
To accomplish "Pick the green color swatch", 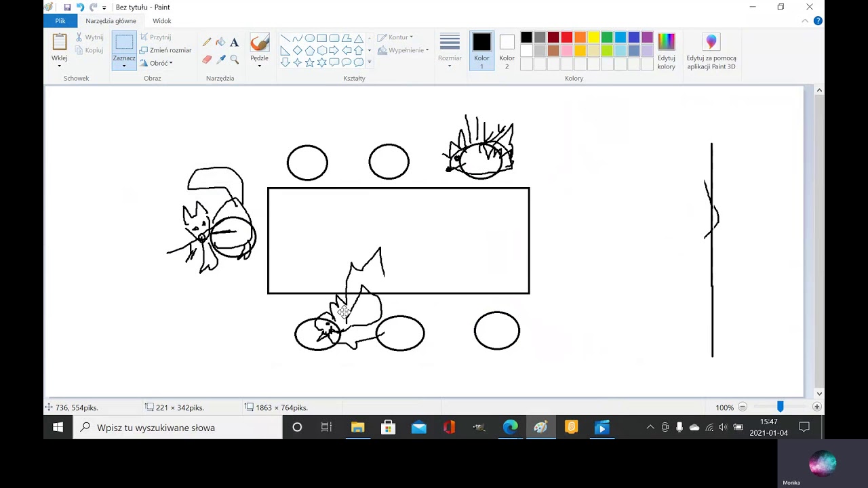I will (x=607, y=37).
